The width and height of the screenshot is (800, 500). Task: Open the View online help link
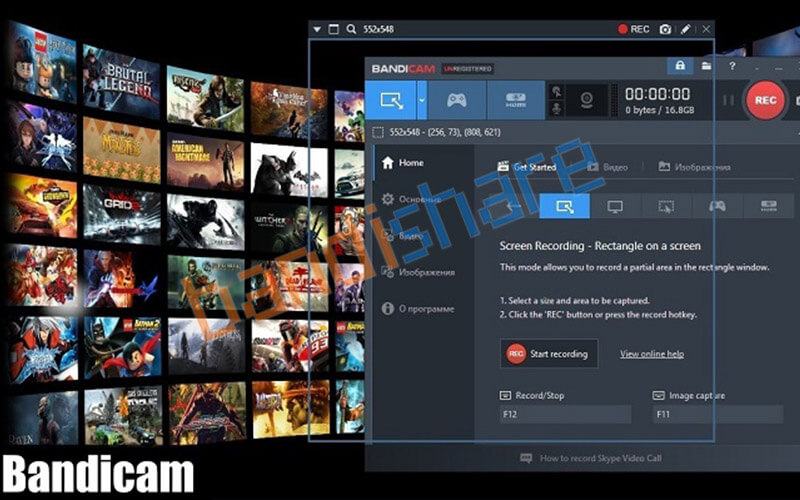652,354
